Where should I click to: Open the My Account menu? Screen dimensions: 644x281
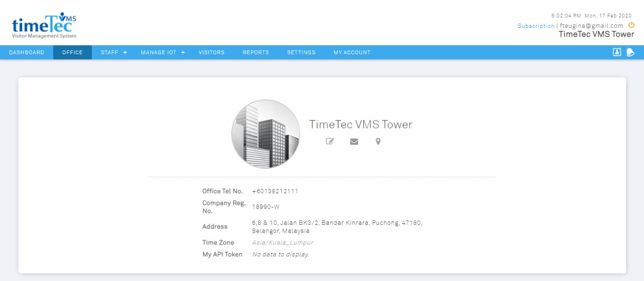[x=352, y=52]
